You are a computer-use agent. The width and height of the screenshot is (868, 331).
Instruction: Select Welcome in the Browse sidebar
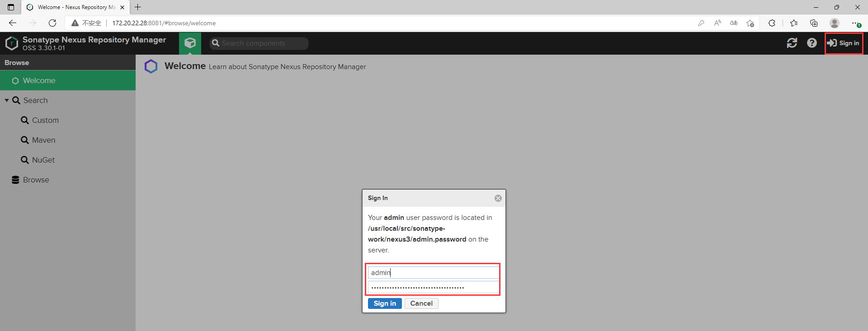tap(68, 80)
